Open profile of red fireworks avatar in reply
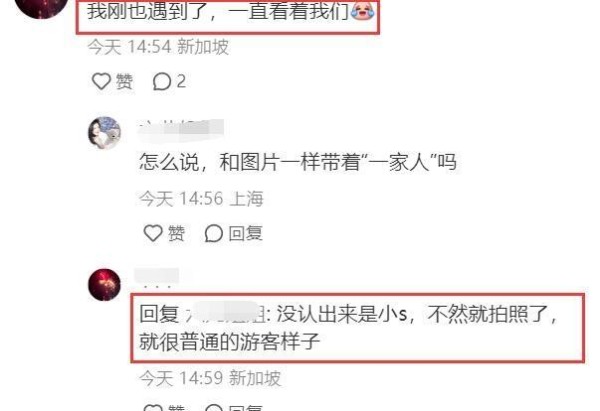 [104, 284]
